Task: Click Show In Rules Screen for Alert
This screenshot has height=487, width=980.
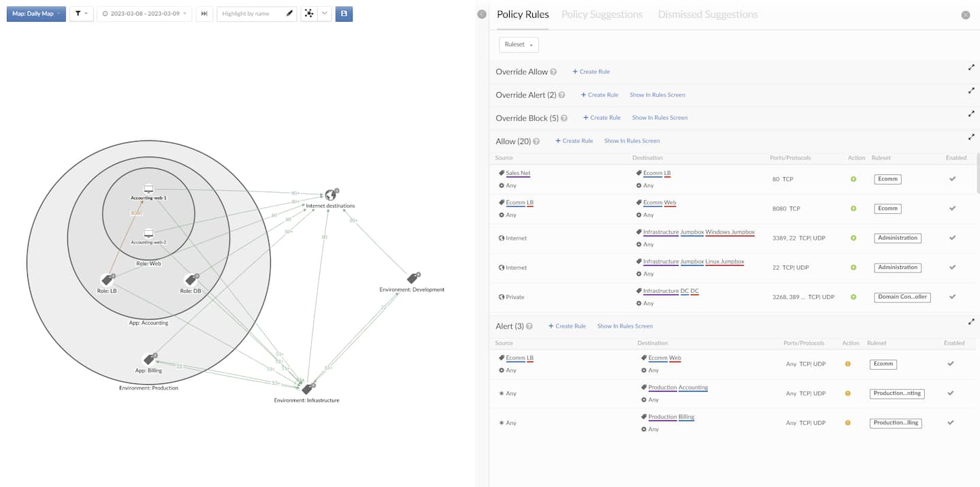Action: coord(625,326)
